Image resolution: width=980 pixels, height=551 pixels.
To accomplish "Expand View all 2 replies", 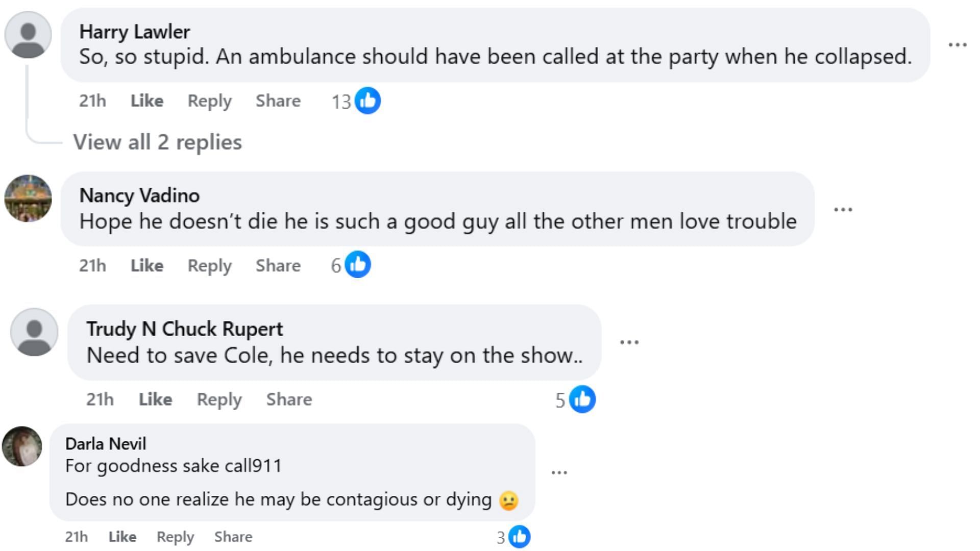I will pyautogui.click(x=157, y=142).
